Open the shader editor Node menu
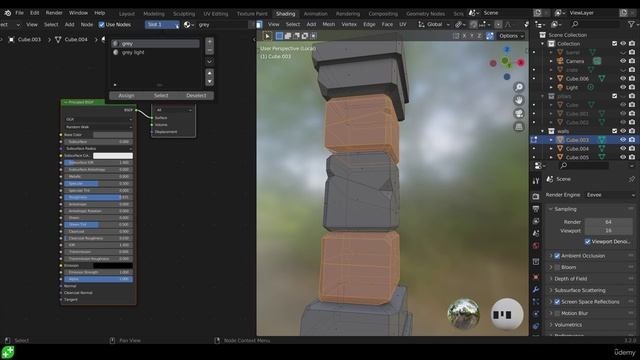The width and height of the screenshot is (640, 360). coord(87,24)
